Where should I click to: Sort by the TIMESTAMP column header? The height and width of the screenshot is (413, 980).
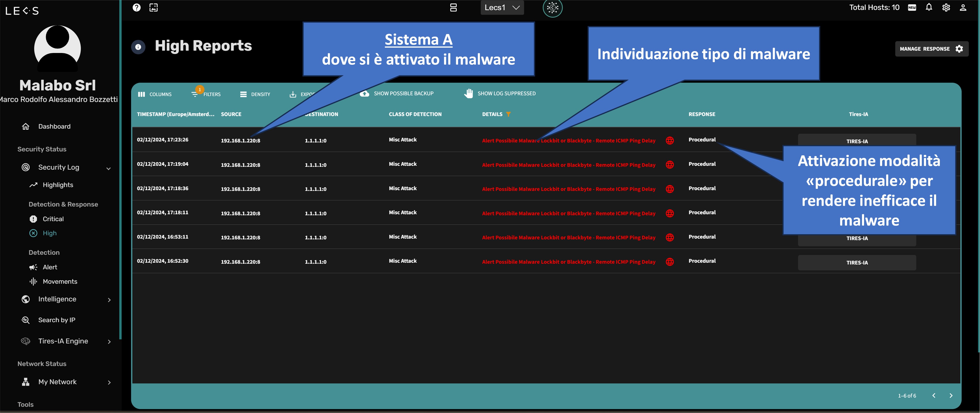click(176, 114)
